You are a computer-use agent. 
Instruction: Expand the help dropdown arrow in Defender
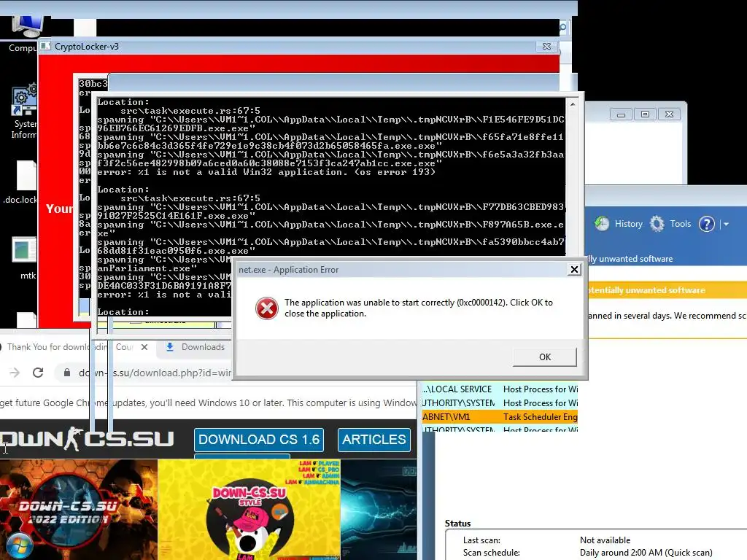coord(726,224)
